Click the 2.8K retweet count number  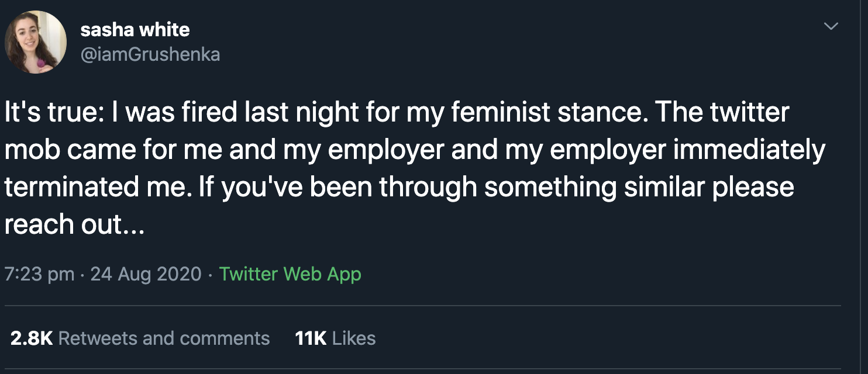pyautogui.click(x=32, y=338)
